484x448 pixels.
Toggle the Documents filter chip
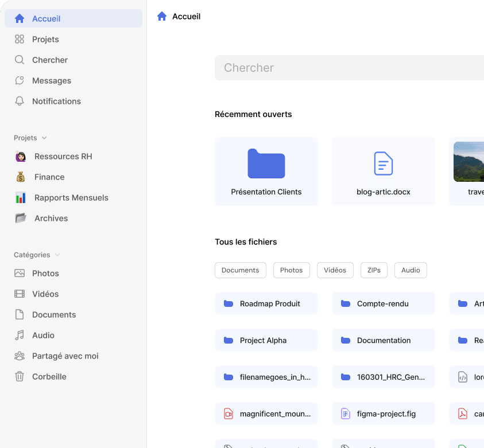240,270
